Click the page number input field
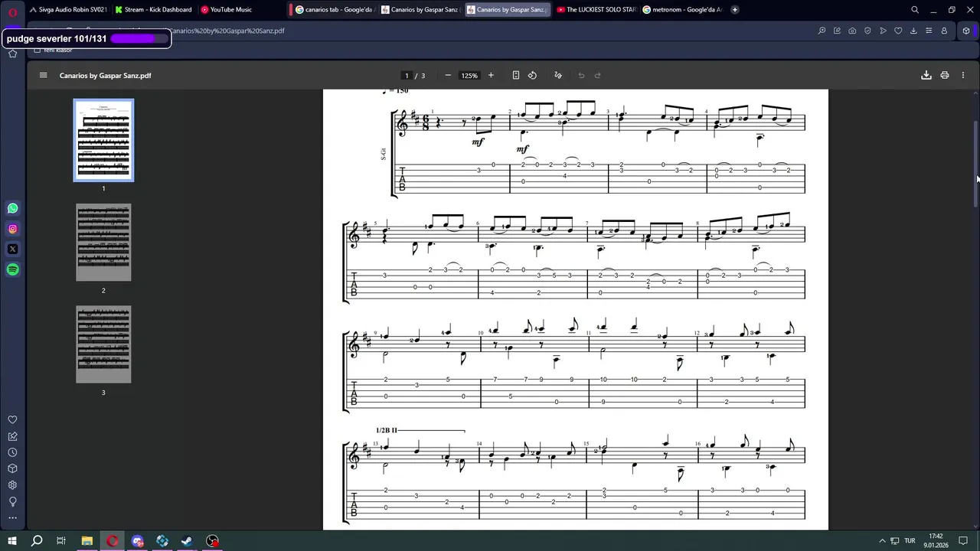Viewport: 980px width, 551px height. pos(407,75)
